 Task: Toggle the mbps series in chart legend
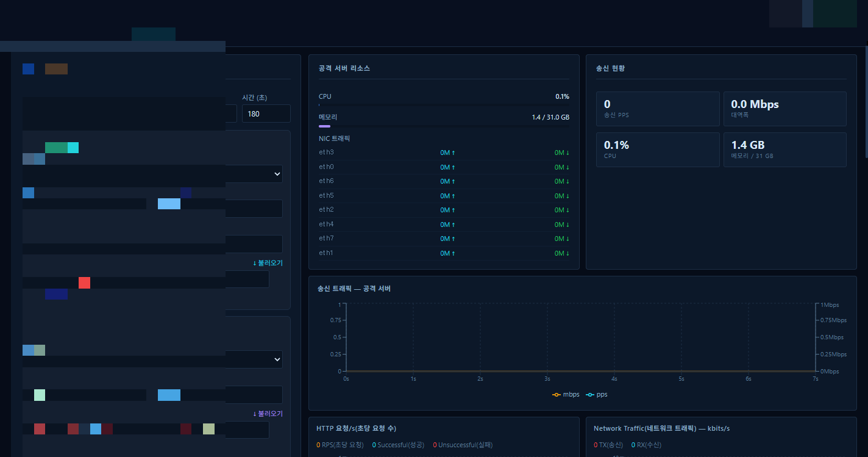click(566, 395)
